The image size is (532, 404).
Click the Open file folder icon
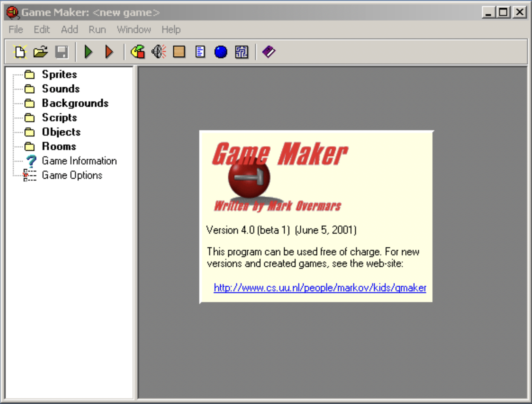41,52
